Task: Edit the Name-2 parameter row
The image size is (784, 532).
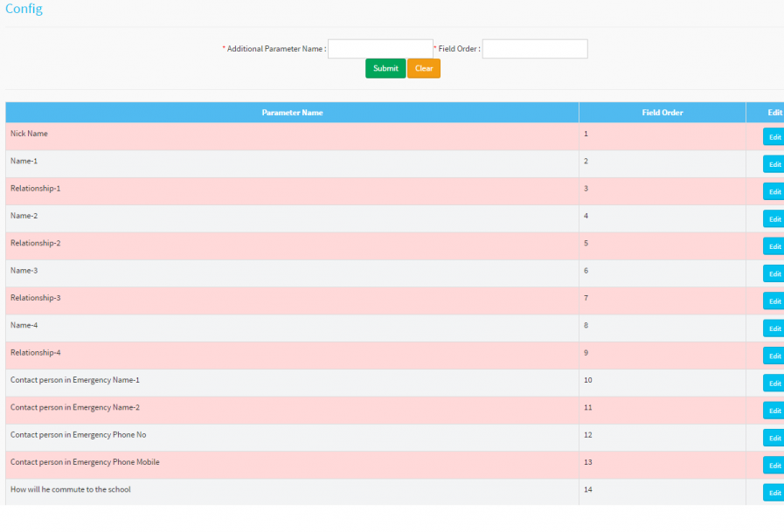Action: coord(774,219)
